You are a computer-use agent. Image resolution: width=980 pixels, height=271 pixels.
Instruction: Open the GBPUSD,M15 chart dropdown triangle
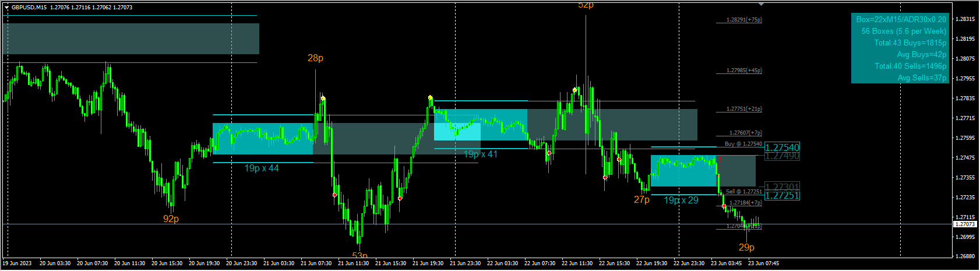(6, 8)
